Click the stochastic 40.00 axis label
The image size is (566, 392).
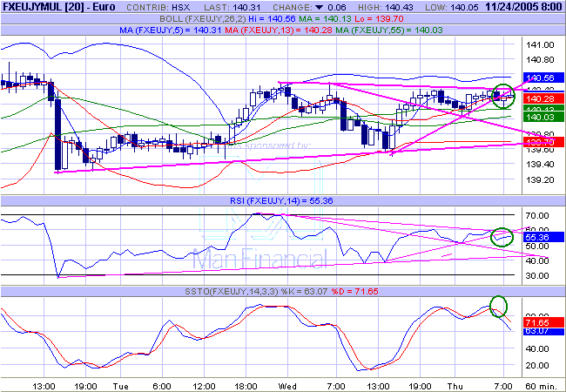[537, 349]
